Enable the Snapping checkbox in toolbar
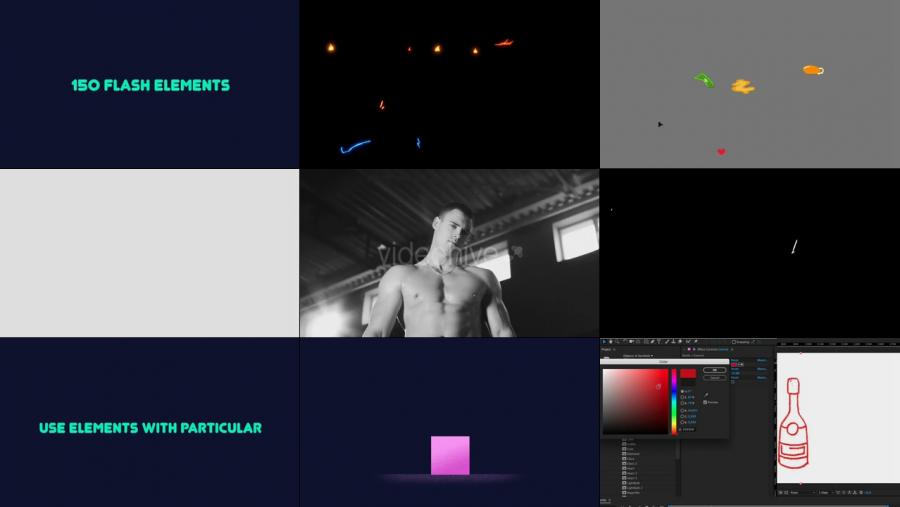 (x=733, y=342)
